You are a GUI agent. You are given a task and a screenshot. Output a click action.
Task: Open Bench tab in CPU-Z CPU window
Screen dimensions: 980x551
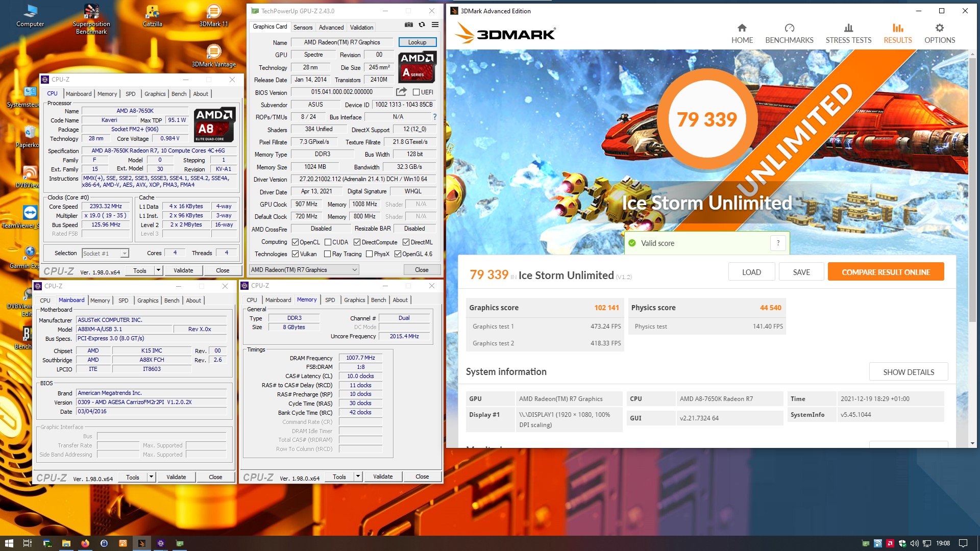click(179, 94)
